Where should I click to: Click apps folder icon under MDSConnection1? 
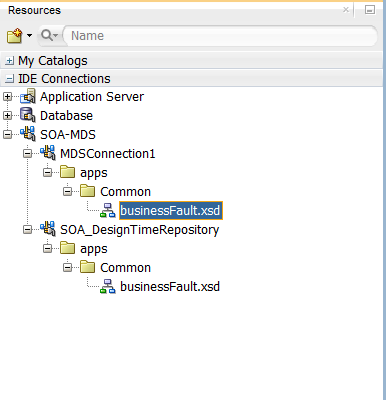point(67,172)
